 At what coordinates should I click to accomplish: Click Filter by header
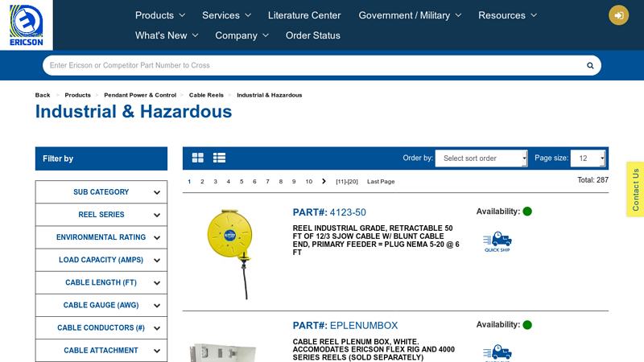click(x=101, y=158)
